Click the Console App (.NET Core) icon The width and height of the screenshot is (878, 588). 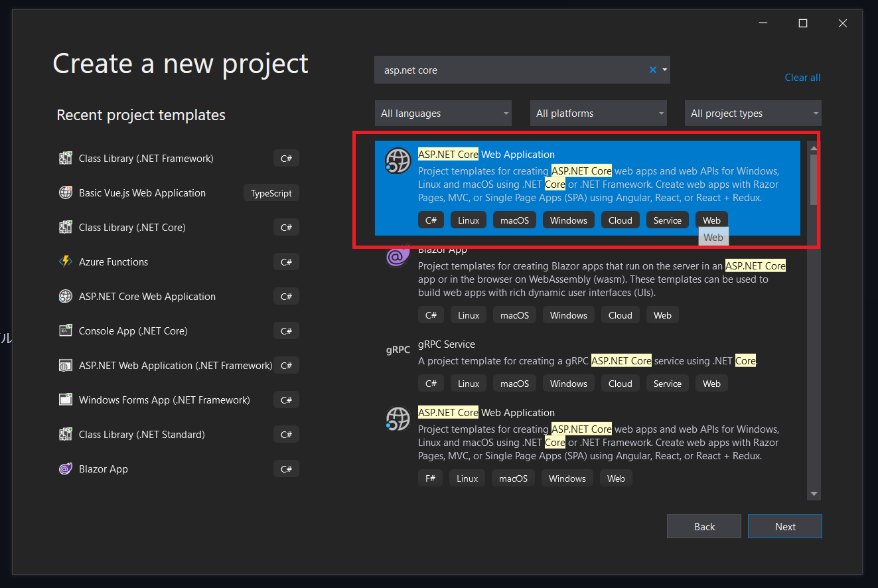coord(65,331)
